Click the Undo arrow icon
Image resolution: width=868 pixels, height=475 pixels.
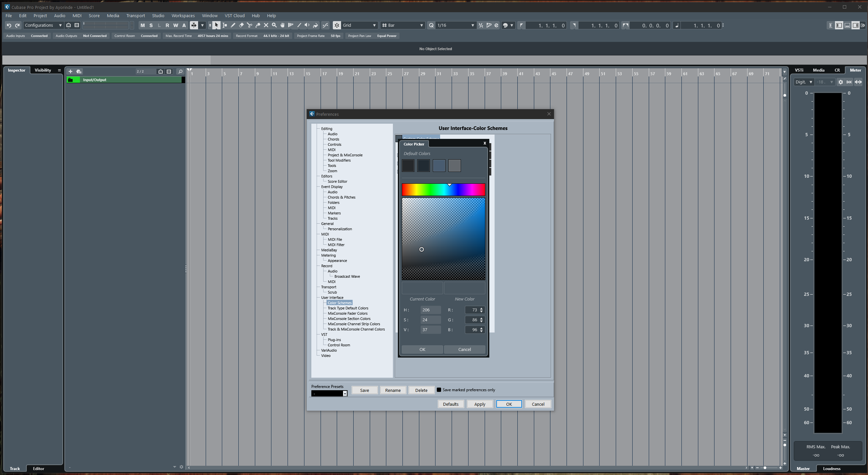pyautogui.click(x=9, y=25)
